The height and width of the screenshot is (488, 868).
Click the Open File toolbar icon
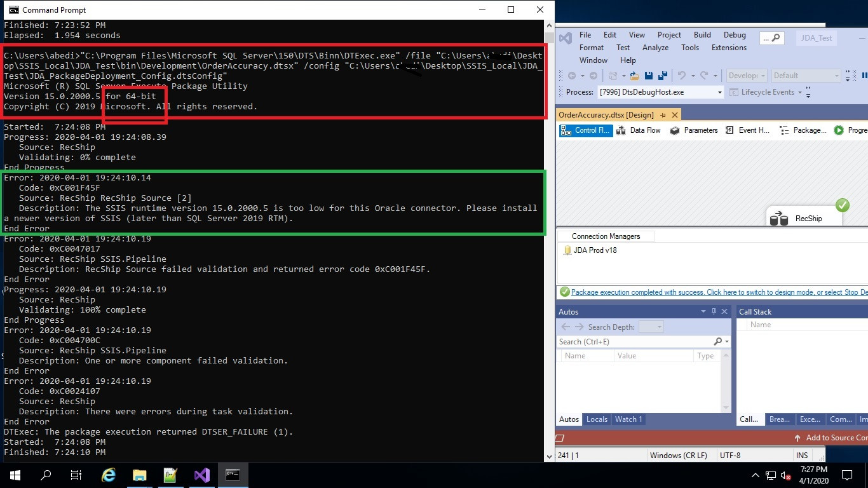pos(634,76)
